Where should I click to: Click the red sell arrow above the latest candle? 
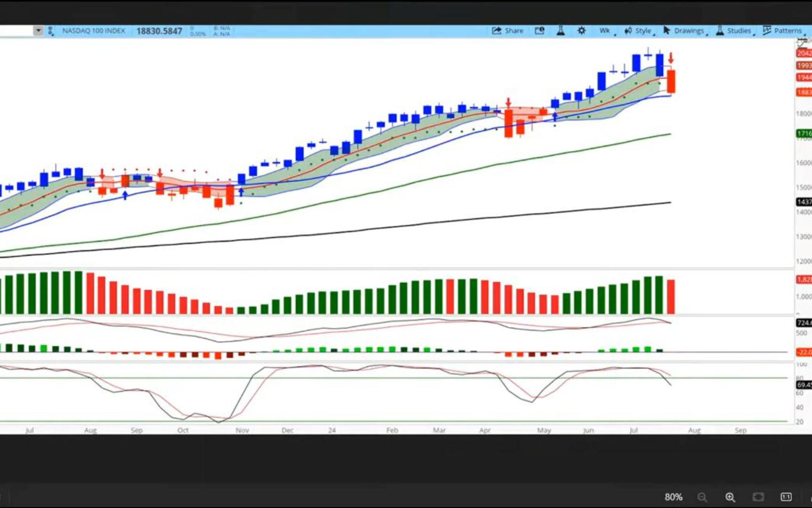pyautogui.click(x=671, y=58)
